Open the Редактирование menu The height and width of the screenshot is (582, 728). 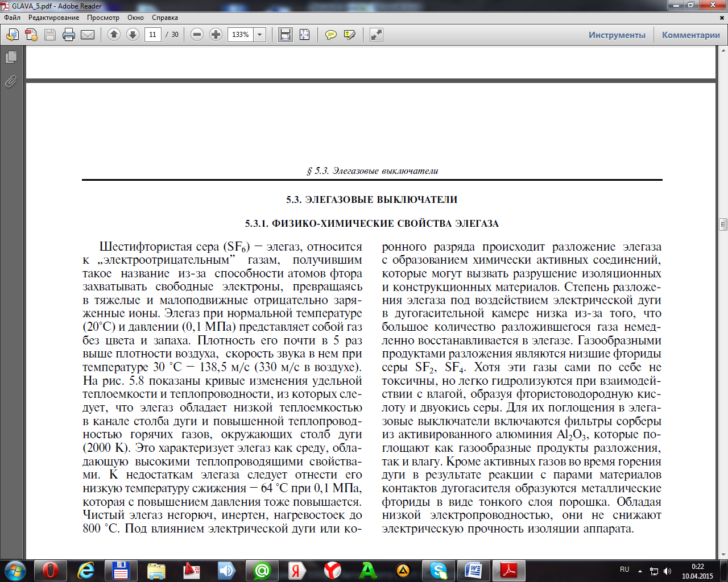54,18
